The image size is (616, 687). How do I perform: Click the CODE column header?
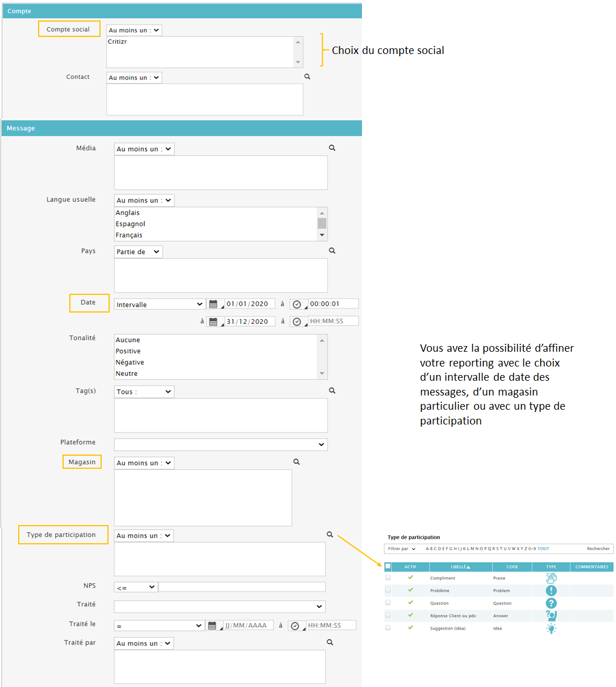[512, 567]
